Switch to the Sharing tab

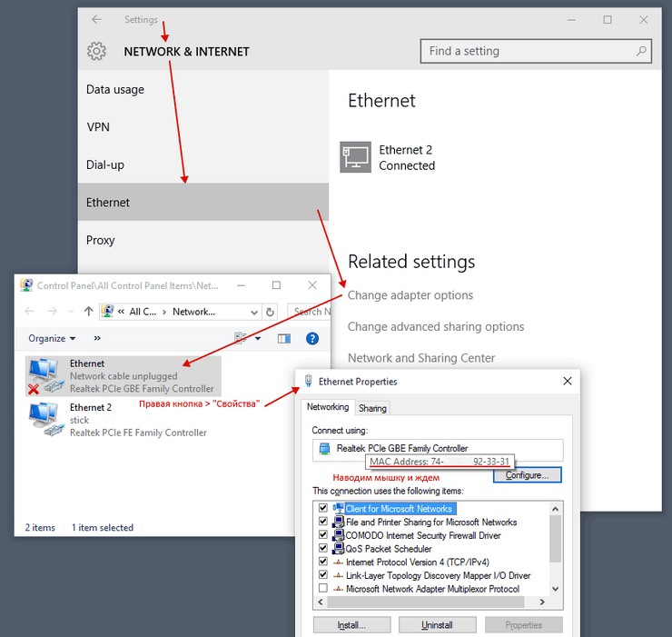(372, 408)
